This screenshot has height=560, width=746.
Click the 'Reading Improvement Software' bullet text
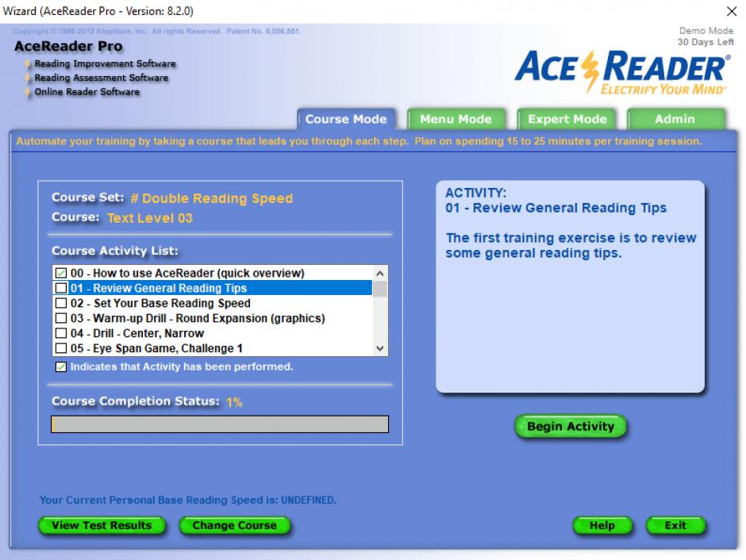[x=105, y=63]
